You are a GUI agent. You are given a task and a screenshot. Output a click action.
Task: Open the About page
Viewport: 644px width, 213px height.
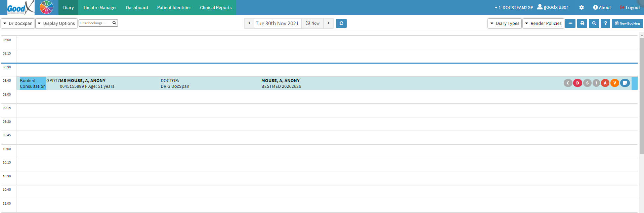pos(602,7)
